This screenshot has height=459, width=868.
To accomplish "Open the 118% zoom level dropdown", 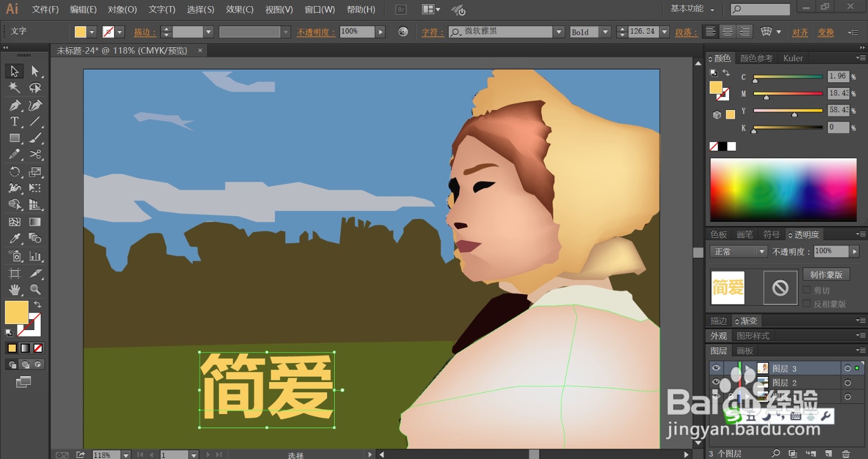I will tap(126, 455).
